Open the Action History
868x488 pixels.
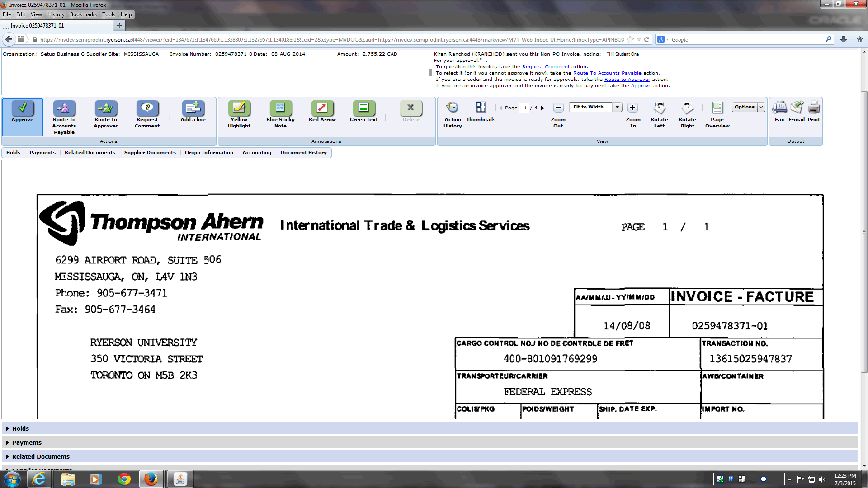(x=452, y=108)
